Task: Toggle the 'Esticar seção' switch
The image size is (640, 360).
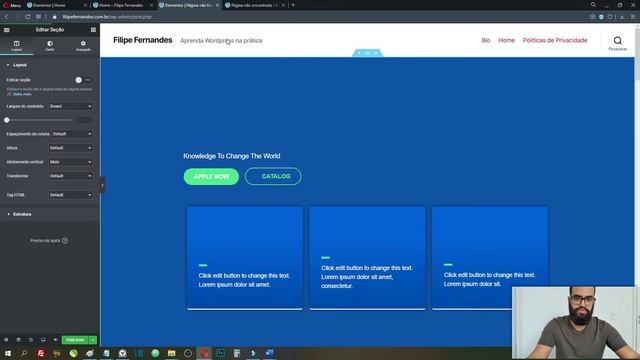Action: (x=82, y=80)
